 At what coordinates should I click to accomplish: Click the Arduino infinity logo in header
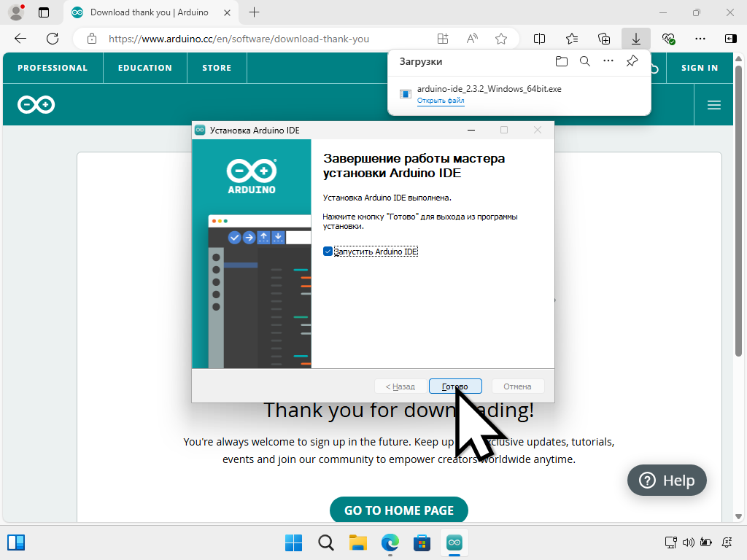coord(36,105)
